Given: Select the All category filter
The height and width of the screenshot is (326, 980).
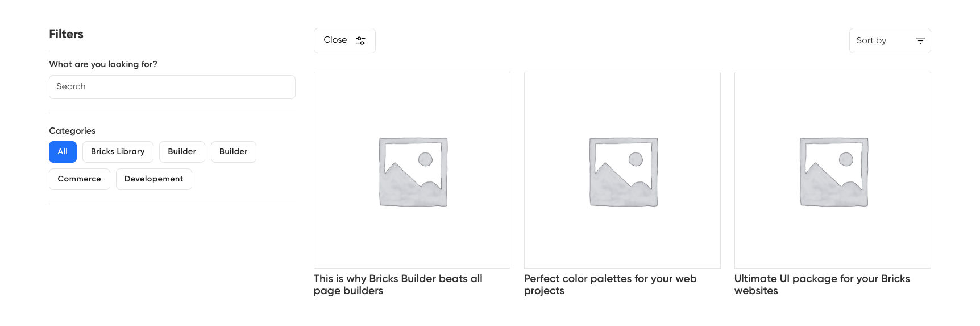Looking at the screenshot, I should coord(63,152).
